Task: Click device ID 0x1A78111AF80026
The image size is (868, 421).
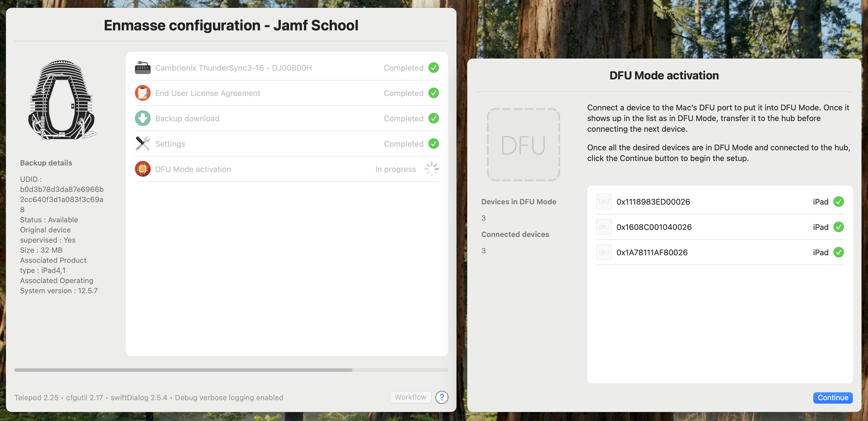Action: click(652, 252)
